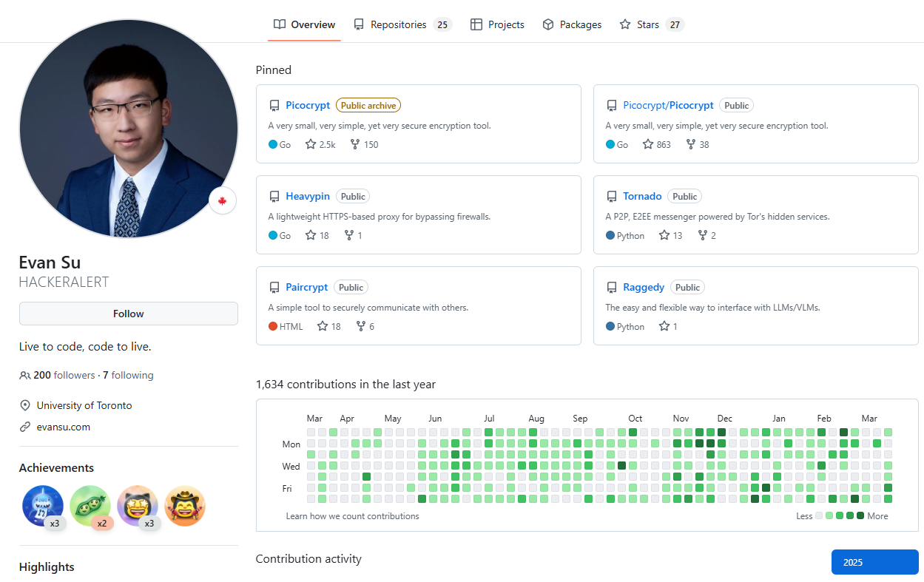Click the Pull Shark achievement badge
Screen dimensions: 924x582
tap(43, 506)
